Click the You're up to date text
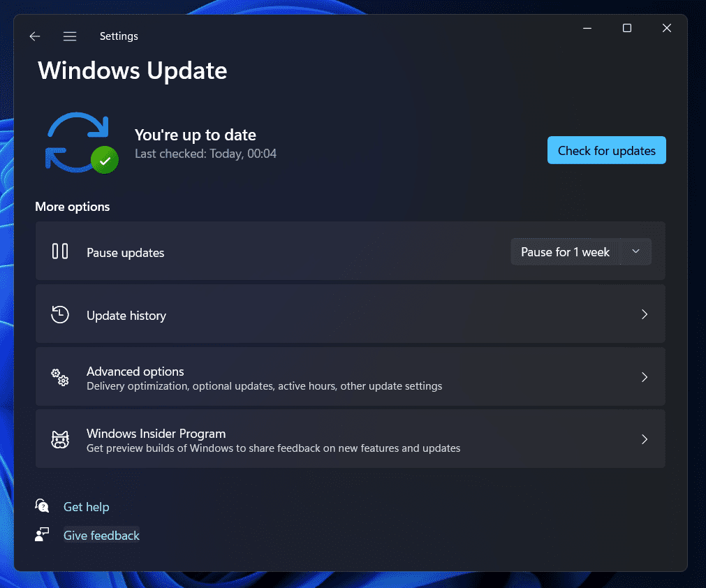This screenshot has width=706, height=588. coord(196,135)
